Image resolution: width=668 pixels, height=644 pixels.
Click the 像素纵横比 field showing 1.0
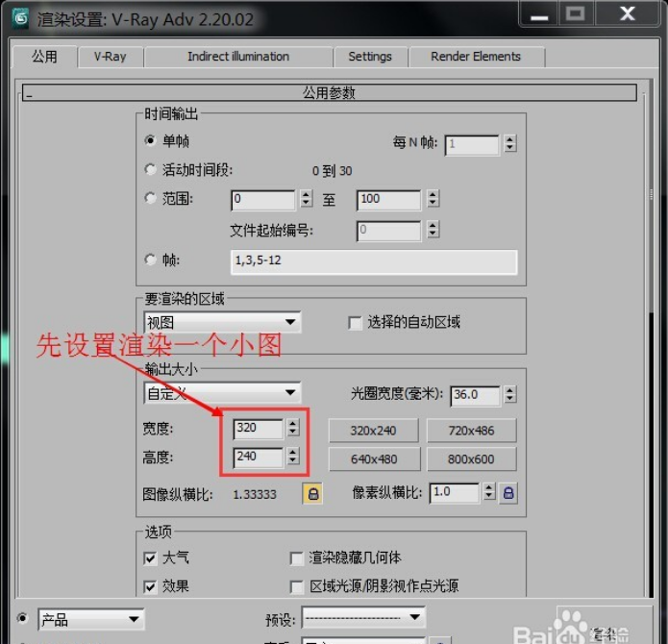point(455,493)
